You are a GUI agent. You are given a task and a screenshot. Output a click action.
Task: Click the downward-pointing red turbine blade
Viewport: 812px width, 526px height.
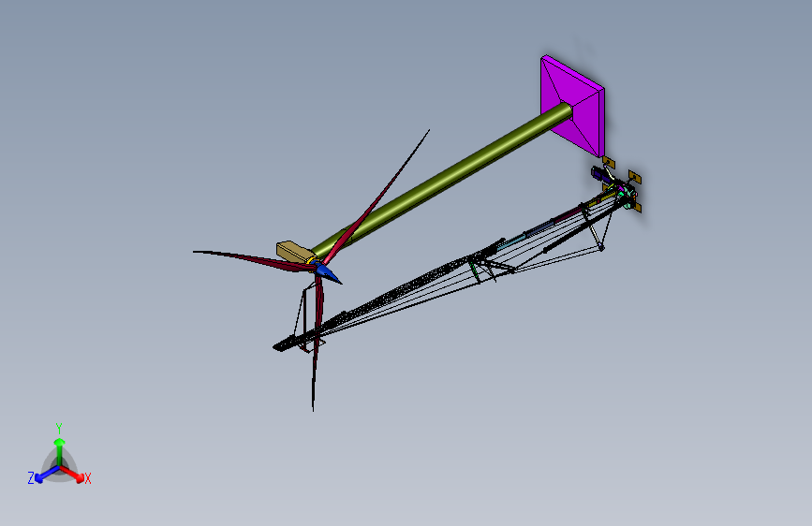click(317, 342)
